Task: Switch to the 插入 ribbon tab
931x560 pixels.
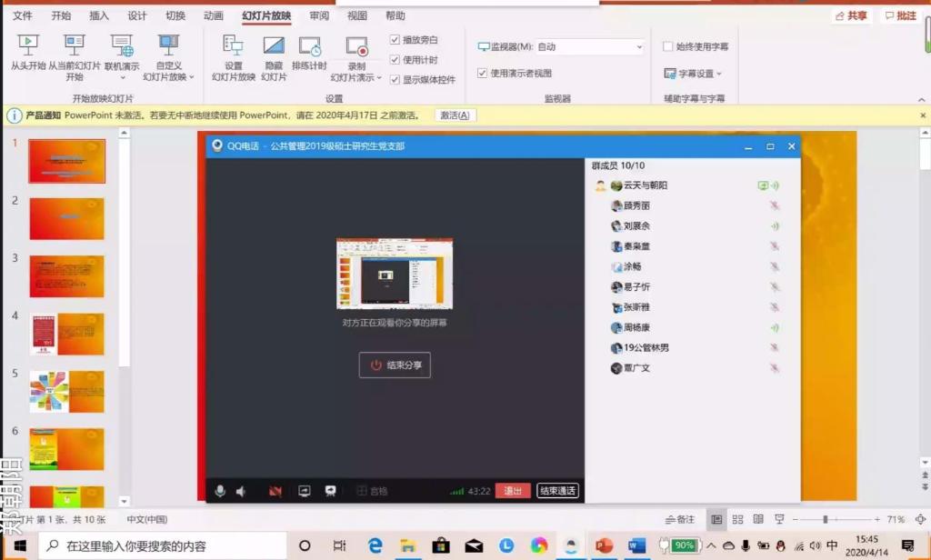Action: [x=99, y=16]
